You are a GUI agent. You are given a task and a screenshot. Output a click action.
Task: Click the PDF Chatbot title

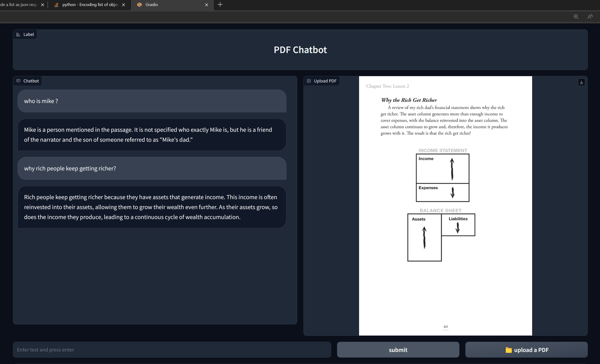pos(300,50)
